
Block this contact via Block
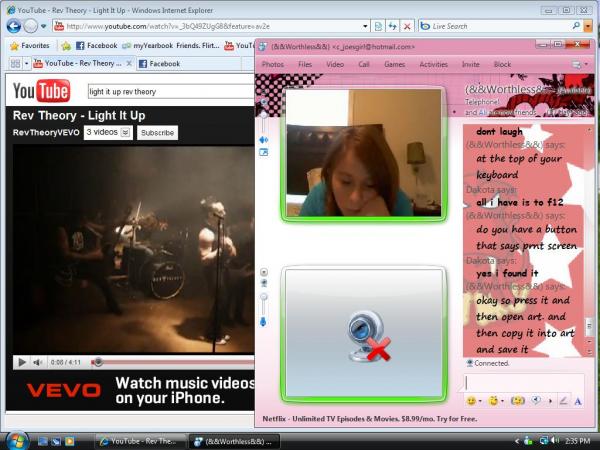[x=502, y=64]
